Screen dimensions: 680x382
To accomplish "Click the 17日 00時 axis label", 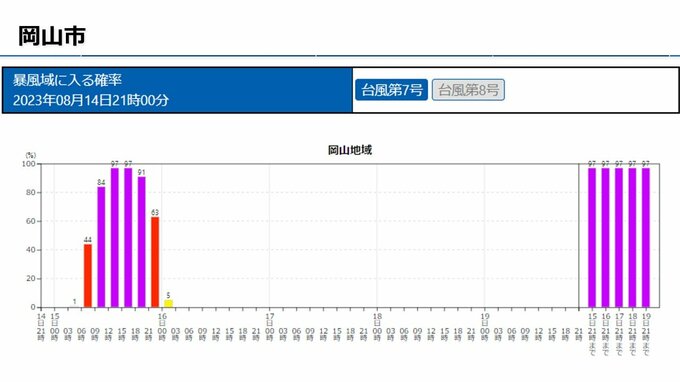I will click(269, 327).
